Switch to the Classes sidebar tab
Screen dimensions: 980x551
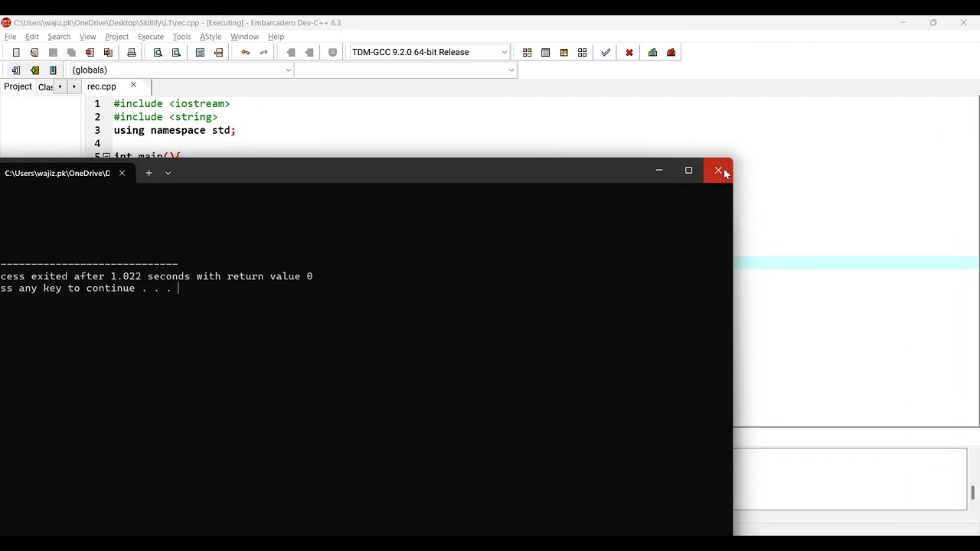(45, 86)
